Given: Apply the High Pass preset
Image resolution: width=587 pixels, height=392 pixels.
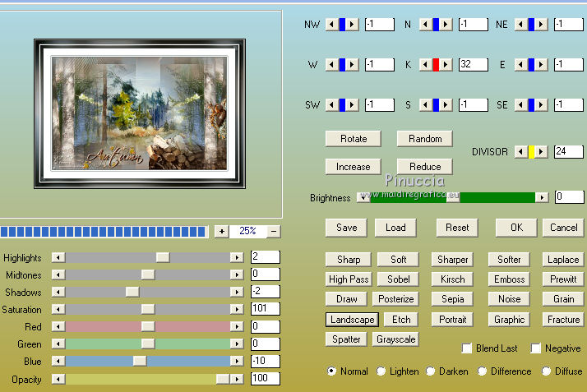Looking at the screenshot, I should click(349, 279).
